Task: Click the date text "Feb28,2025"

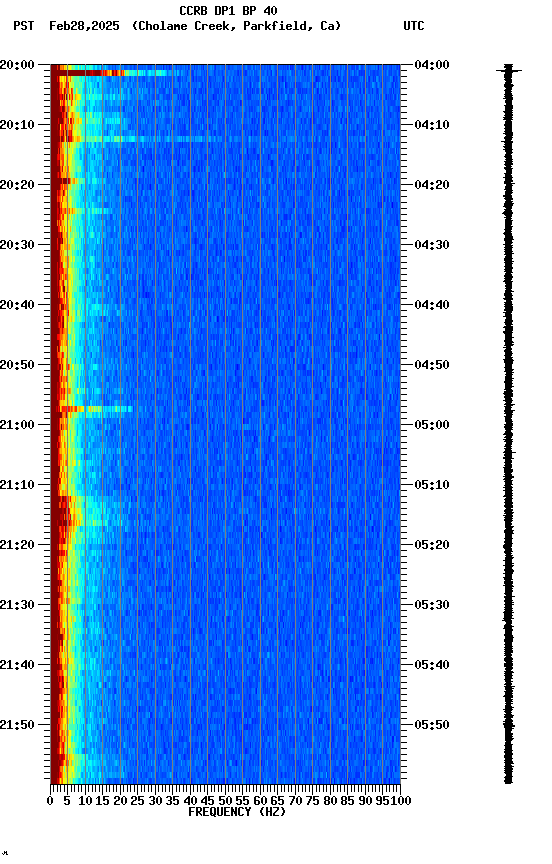Action: [84, 26]
